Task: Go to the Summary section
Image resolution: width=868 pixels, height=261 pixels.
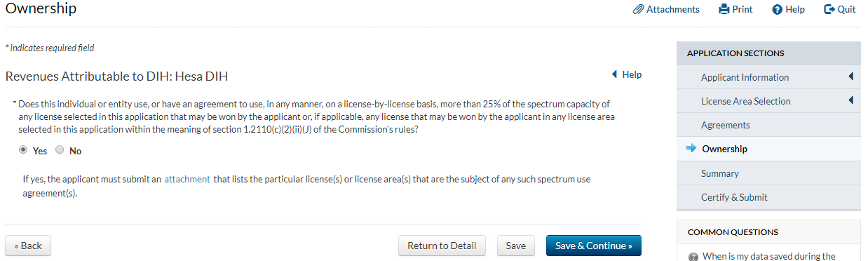Action: pyautogui.click(x=720, y=173)
